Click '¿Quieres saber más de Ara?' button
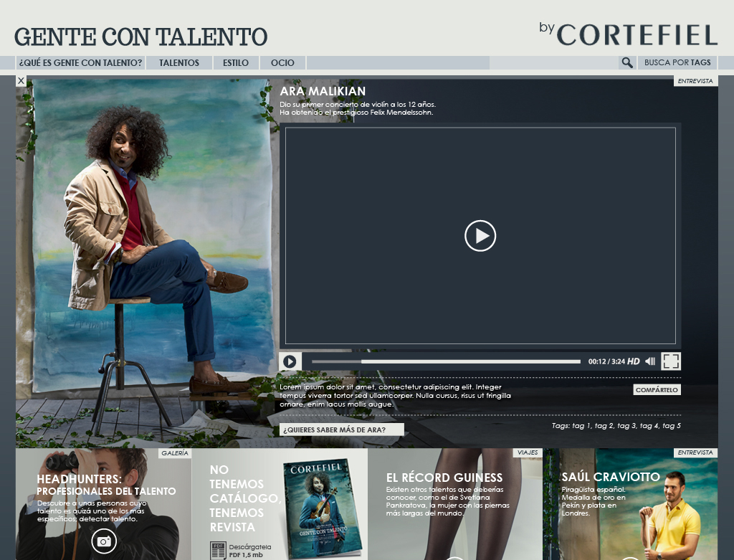Viewport: 734px width, 560px height. (341, 430)
